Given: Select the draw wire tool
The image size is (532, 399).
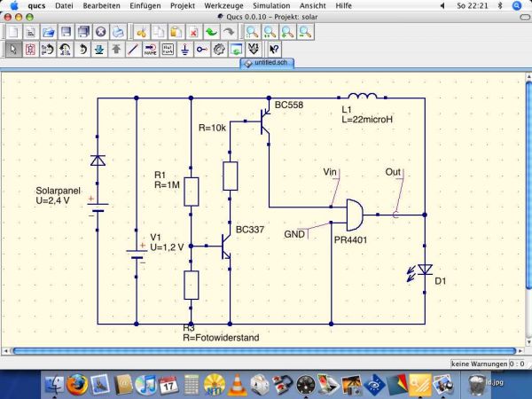Looking at the screenshot, I should click(x=133, y=50).
